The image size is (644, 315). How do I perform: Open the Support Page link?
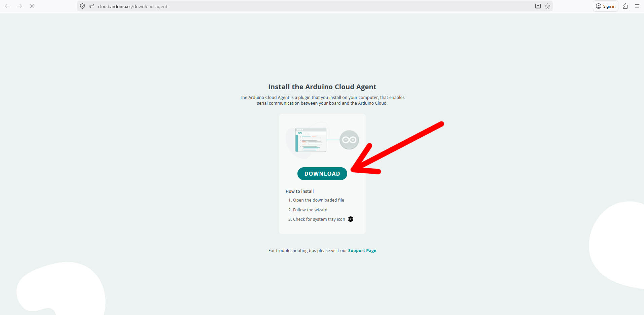362,251
